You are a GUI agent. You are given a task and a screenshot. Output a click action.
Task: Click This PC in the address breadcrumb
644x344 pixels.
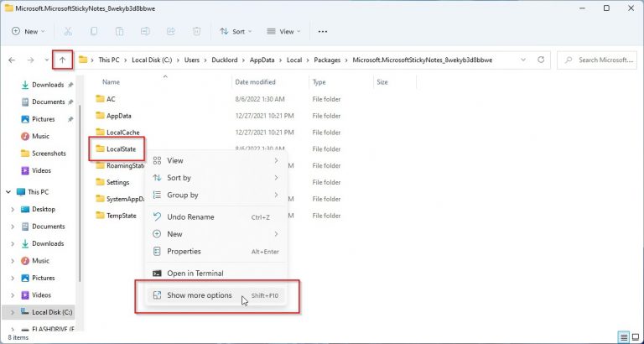tap(109, 60)
